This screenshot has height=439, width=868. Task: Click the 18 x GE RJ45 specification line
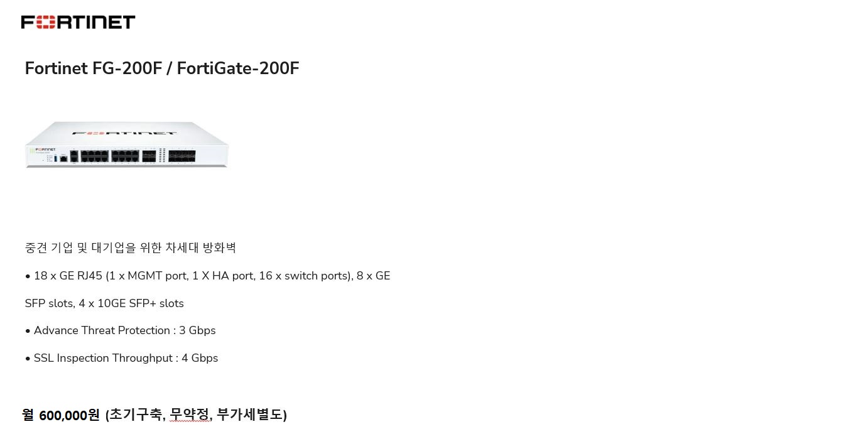pyautogui.click(x=207, y=276)
